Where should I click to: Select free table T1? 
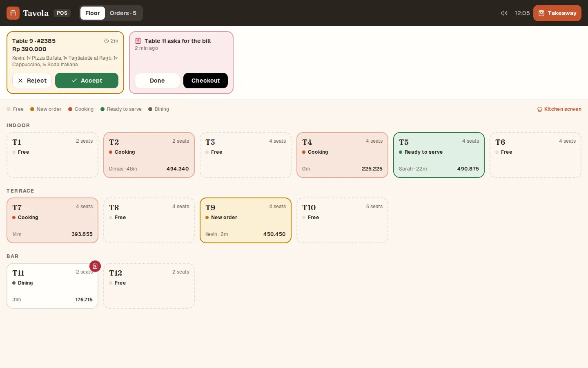coord(52,155)
